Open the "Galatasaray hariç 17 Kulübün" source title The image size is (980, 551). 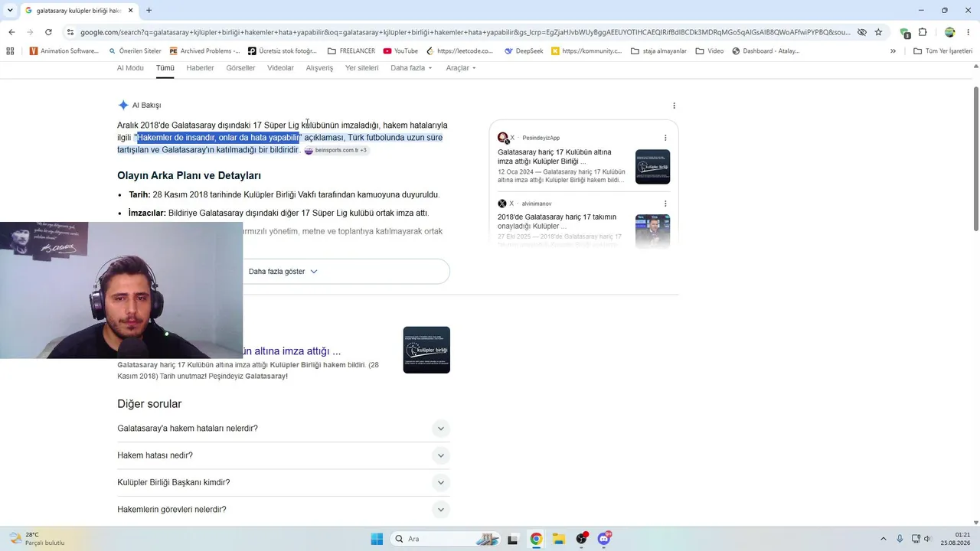tap(554, 157)
